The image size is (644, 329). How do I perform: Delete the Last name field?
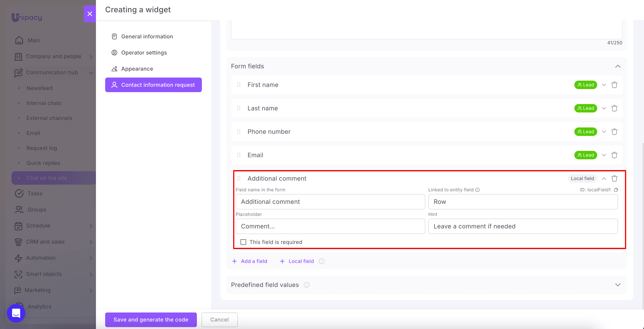pos(614,108)
